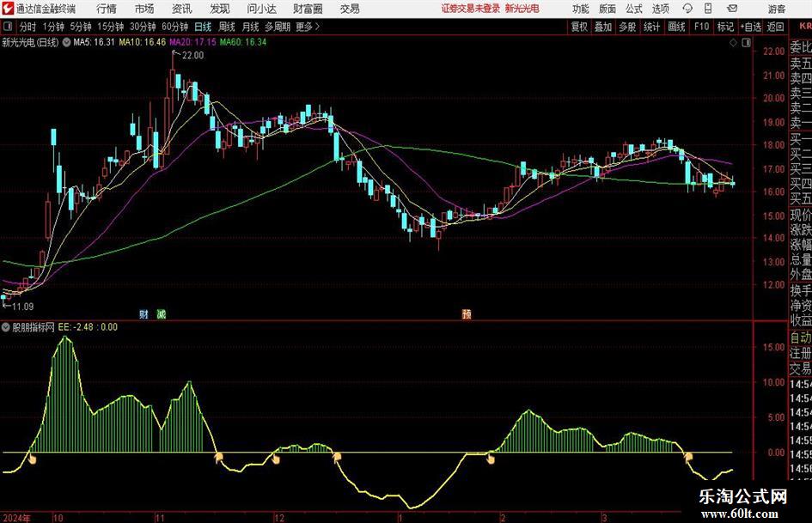
Task: Click the panel layout icon at chart top right
Action: (746, 43)
